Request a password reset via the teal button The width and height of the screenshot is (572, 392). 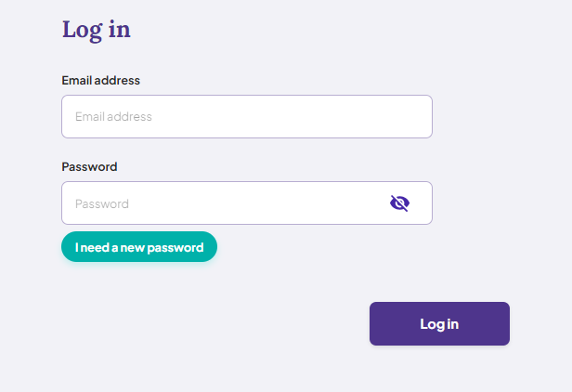(x=139, y=247)
